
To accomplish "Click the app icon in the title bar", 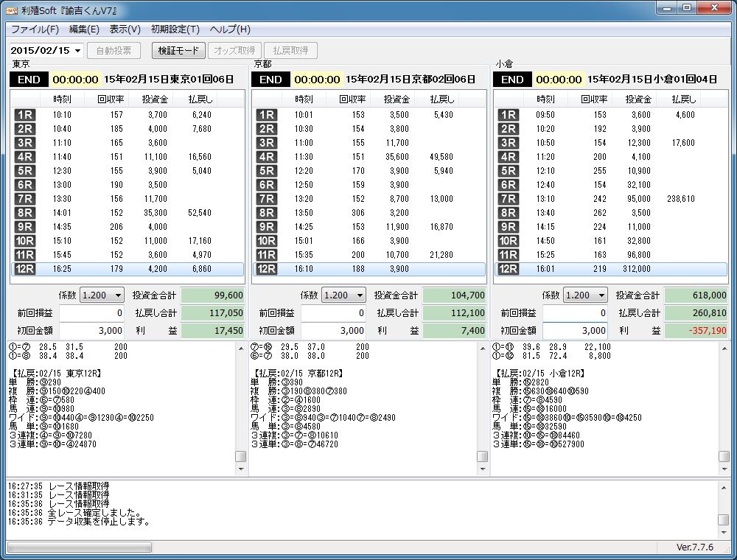I will click(13, 9).
